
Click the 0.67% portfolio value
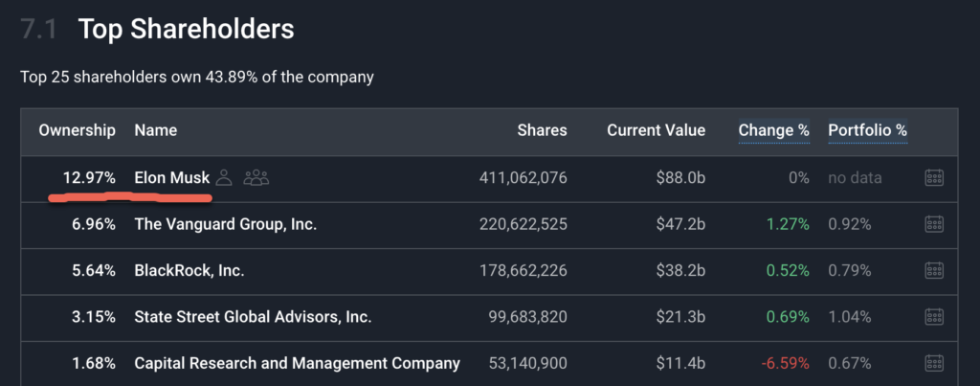[x=850, y=363]
